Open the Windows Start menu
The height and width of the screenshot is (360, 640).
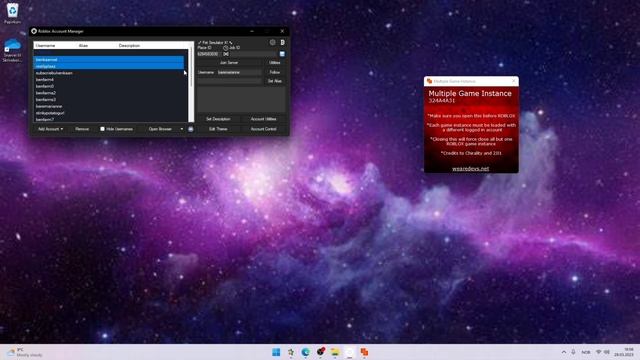tap(276, 352)
